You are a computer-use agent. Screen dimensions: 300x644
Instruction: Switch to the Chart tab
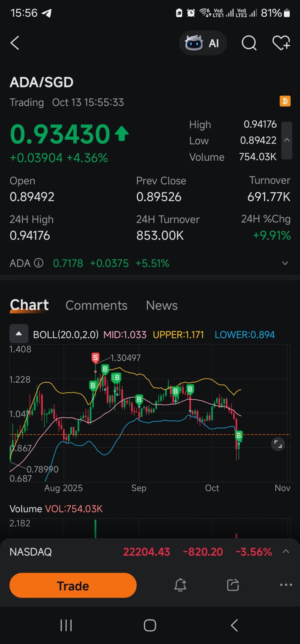pos(29,305)
